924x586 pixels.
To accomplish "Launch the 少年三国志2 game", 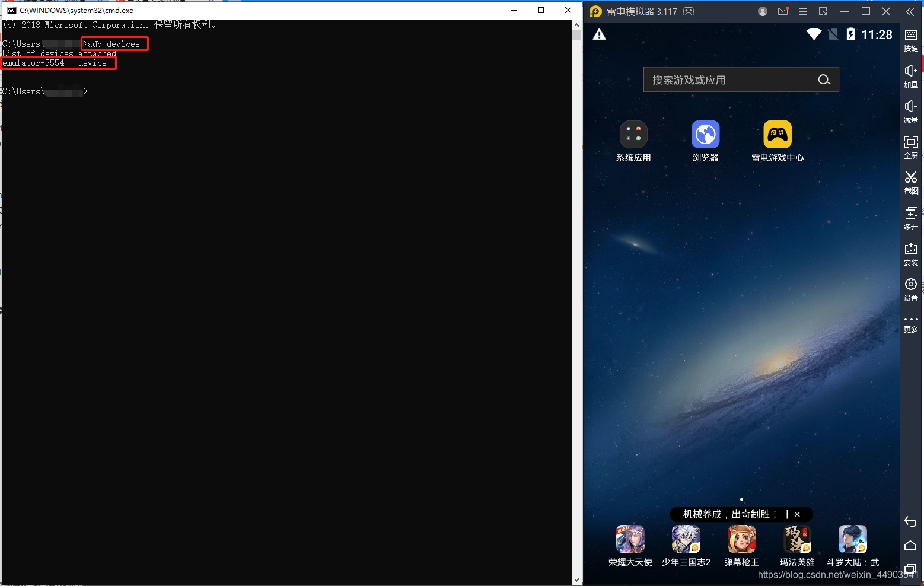I will click(x=686, y=539).
